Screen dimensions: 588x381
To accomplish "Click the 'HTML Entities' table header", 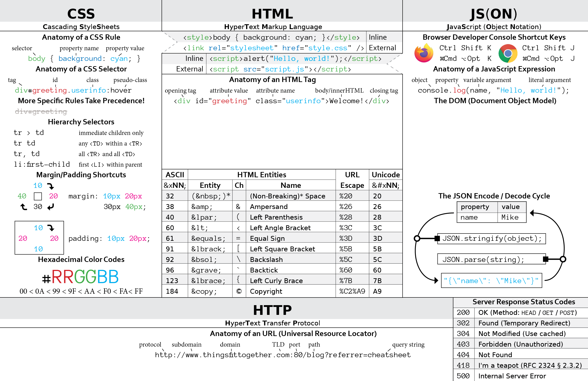I will [262, 175].
